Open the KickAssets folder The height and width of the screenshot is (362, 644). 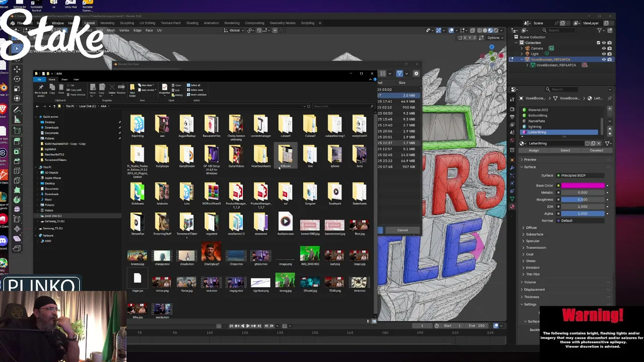(x=137, y=194)
